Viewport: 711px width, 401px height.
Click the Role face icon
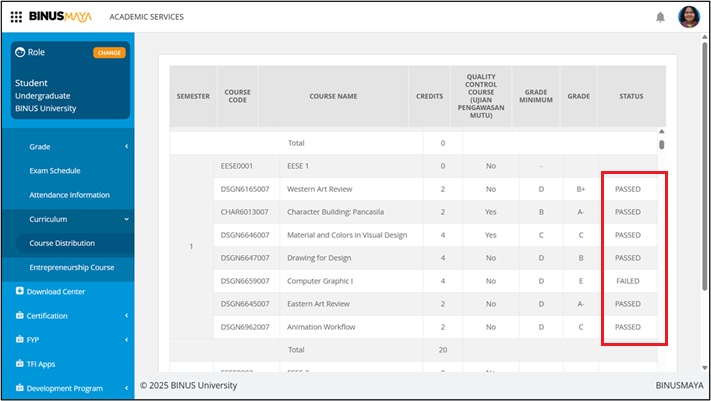pos(20,52)
